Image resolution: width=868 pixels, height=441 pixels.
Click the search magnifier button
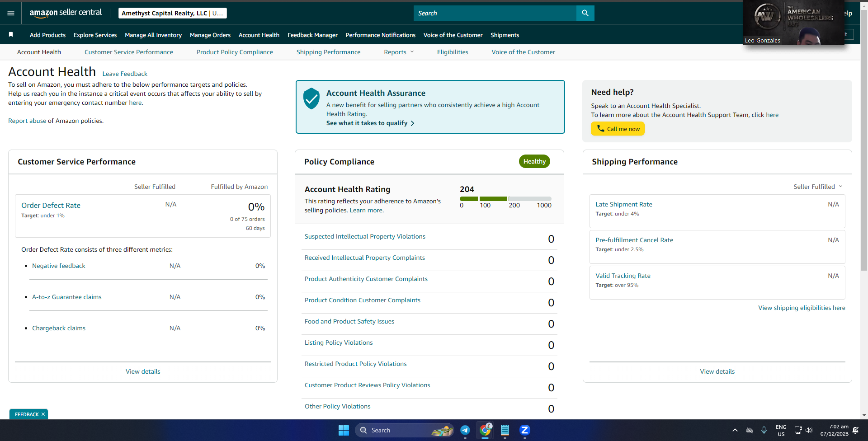pos(585,13)
